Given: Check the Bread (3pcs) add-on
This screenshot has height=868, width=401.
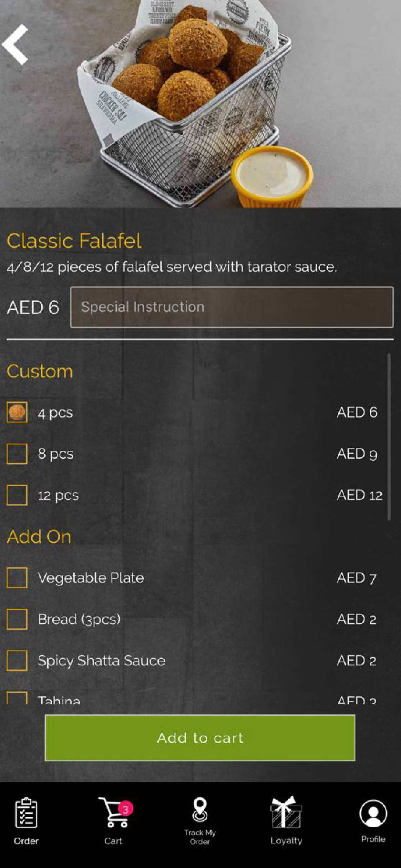Looking at the screenshot, I should point(17,619).
